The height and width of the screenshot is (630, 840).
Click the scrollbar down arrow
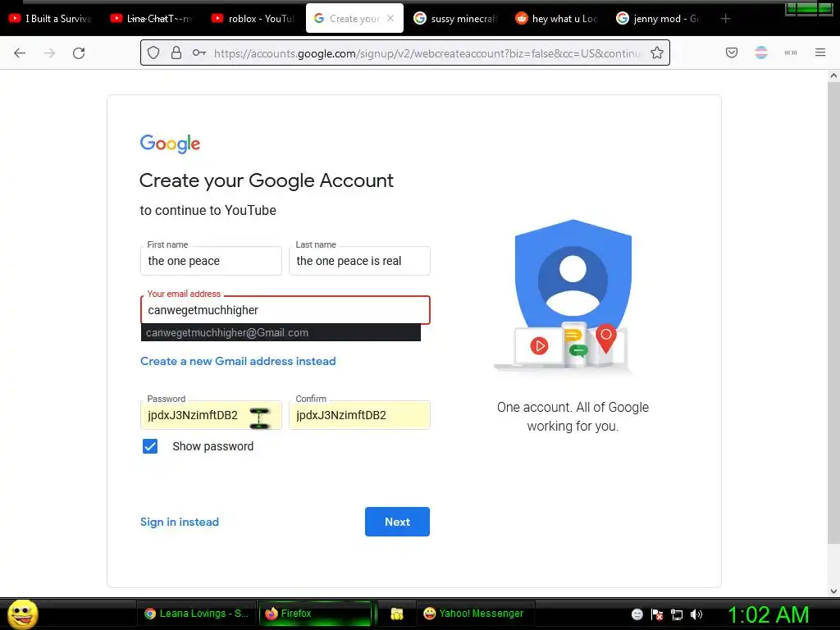pyautogui.click(x=833, y=591)
